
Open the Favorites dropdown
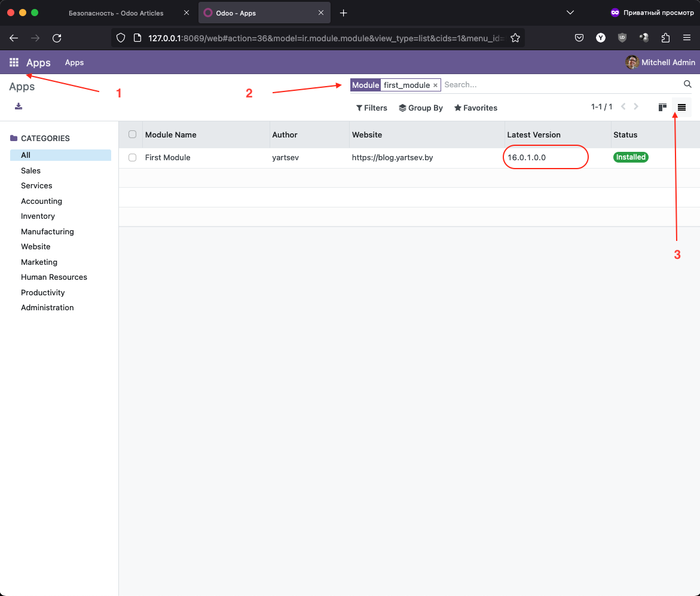pyautogui.click(x=475, y=108)
